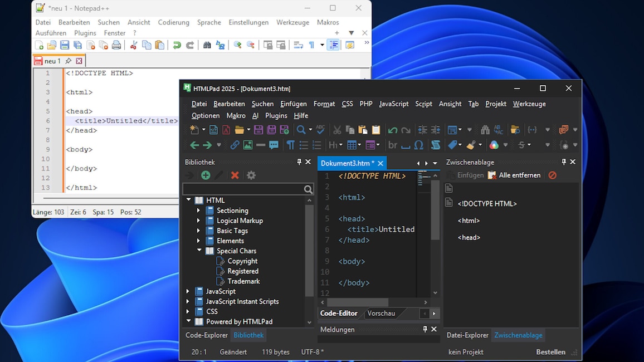Open the CSS menu in HTMLPad
This screenshot has width=644, height=362.
[x=347, y=104]
